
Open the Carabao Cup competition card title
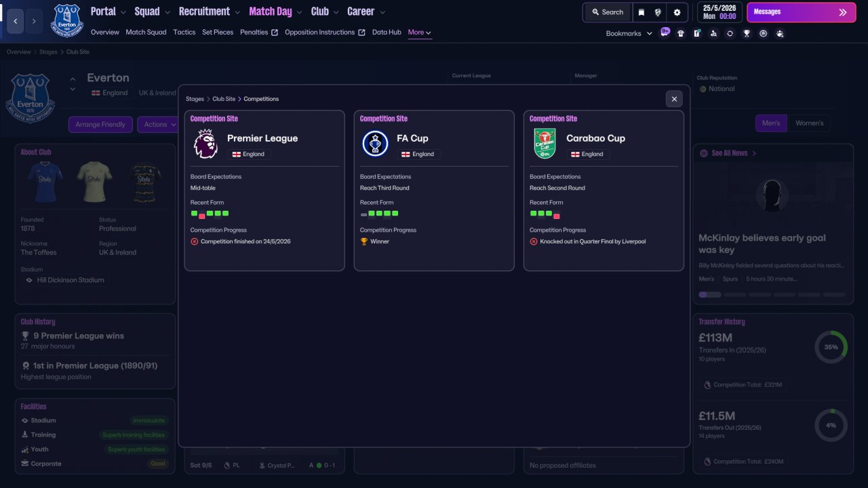pos(595,138)
